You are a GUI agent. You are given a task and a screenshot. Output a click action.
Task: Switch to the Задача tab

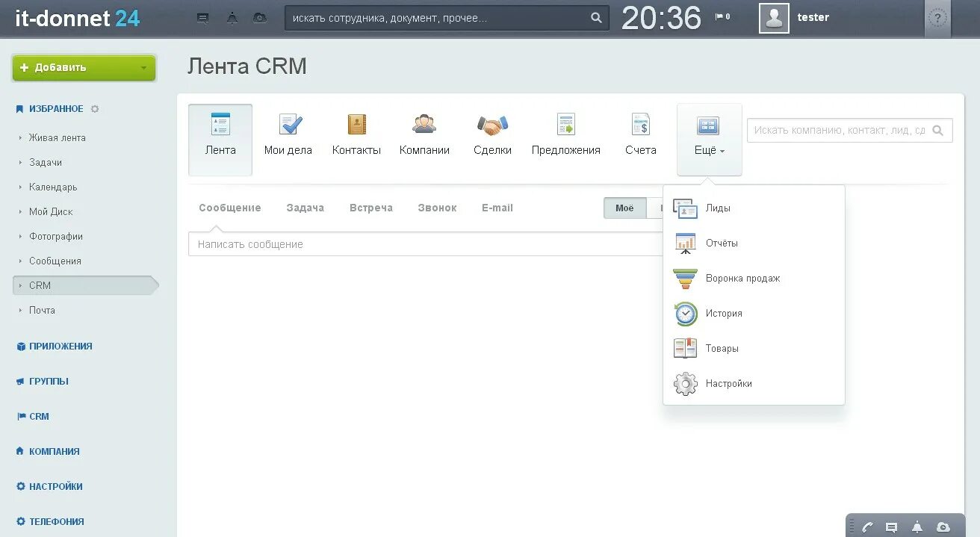(306, 208)
